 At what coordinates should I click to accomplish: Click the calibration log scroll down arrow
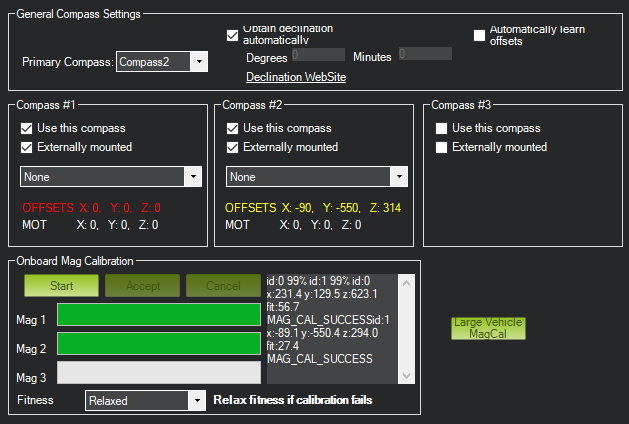pyautogui.click(x=406, y=375)
